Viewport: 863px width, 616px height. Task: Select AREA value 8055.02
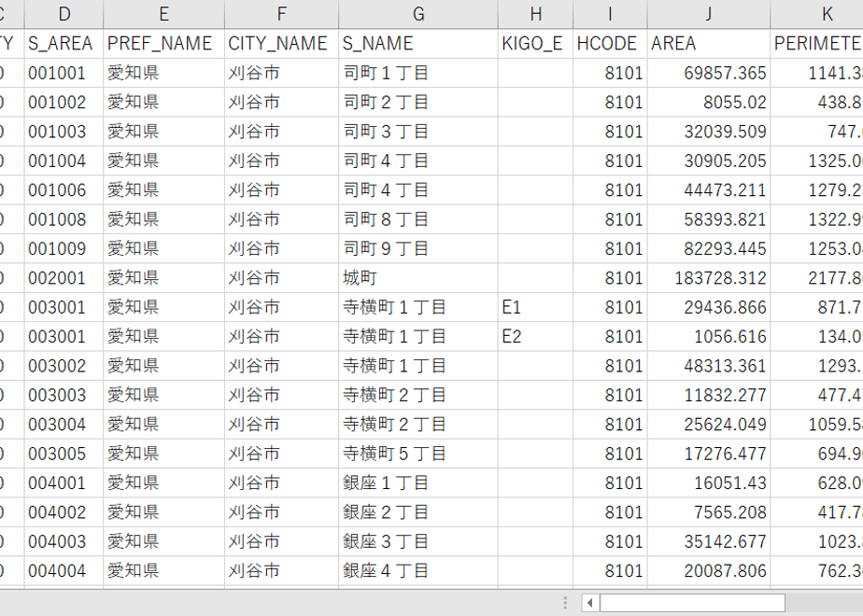click(708, 103)
